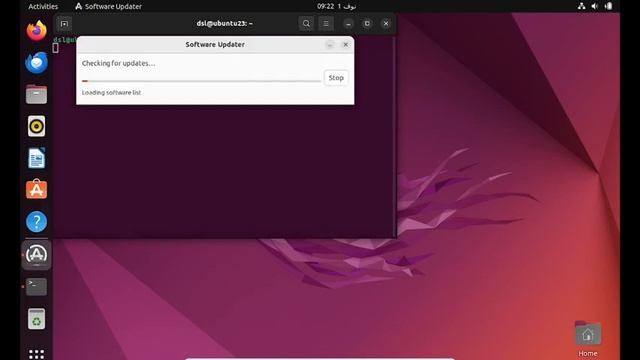Click 'Loading software list' status text
Image resolution: width=640 pixels, height=360 pixels.
[x=111, y=93]
